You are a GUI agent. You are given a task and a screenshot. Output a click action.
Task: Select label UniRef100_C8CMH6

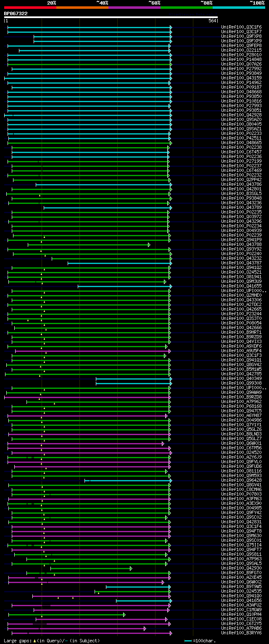pyautogui.click(x=241, y=490)
